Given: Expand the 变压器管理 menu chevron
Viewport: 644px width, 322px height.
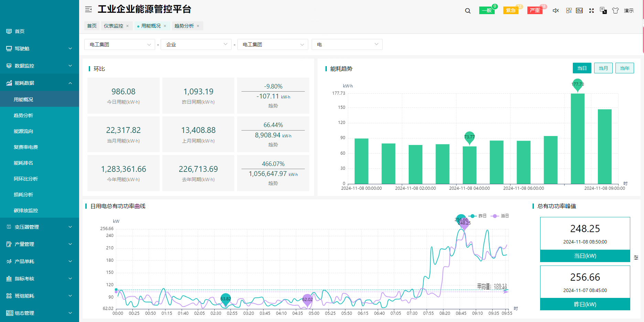Looking at the screenshot, I should (x=70, y=227).
